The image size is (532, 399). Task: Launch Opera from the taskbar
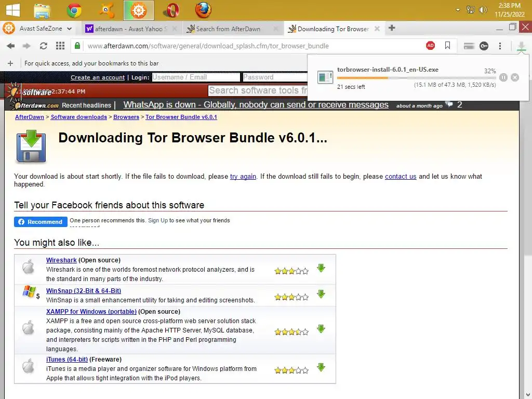point(171,10)
